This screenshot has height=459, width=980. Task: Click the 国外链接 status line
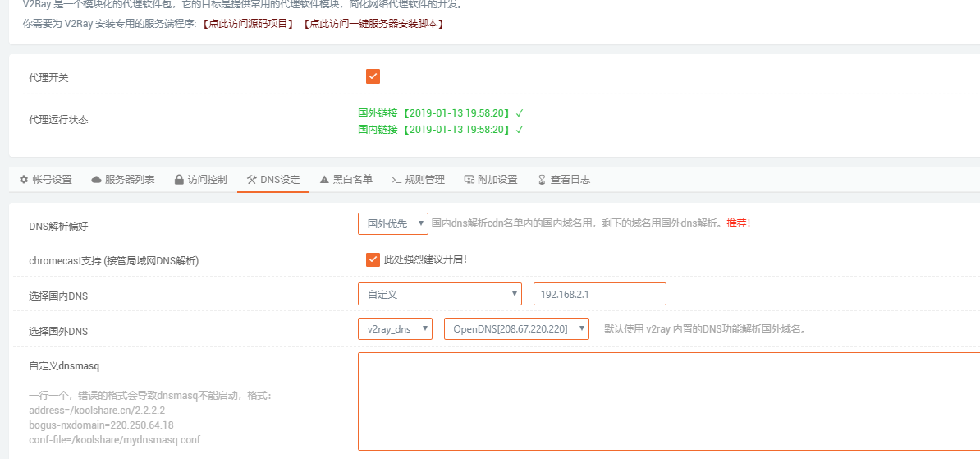[441, 113]
